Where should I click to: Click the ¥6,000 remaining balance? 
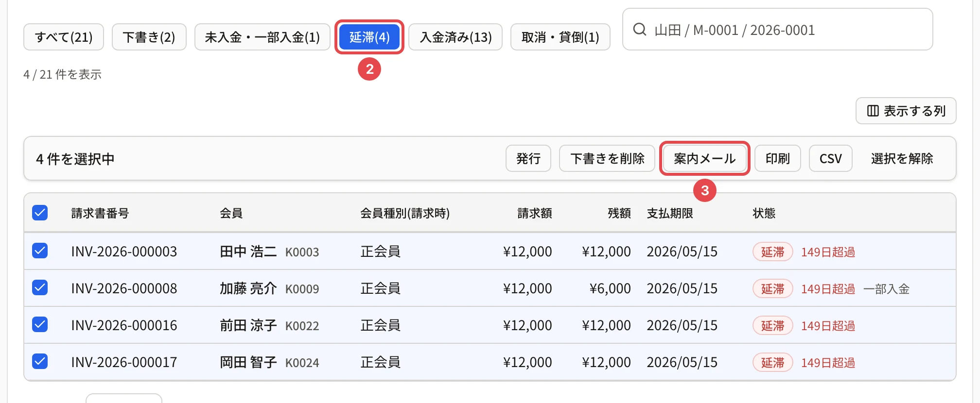point(610,288)
